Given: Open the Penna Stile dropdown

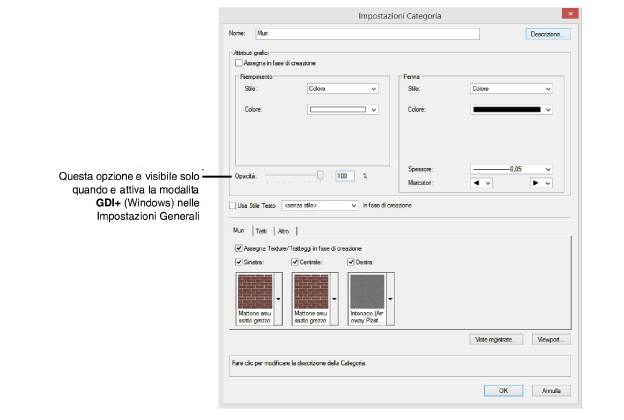Looking at the screenshot, I should pos(511,89).
